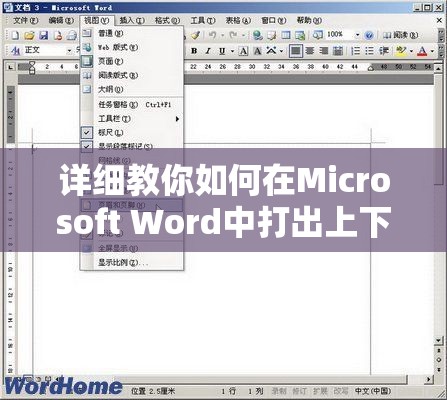
Task: Choose 任务窗格 Ctrl+F1 menu entry
Action: (x=132, y=105)
